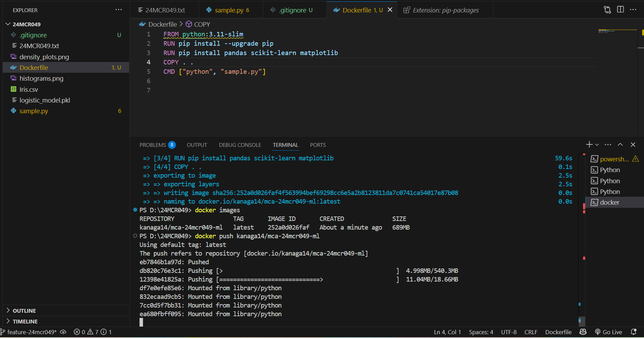Viewport: 644px width, 338px height.
Task: Click publish/sync changes cloud icon
Action: pyautogui.click(x=63, y=332)
